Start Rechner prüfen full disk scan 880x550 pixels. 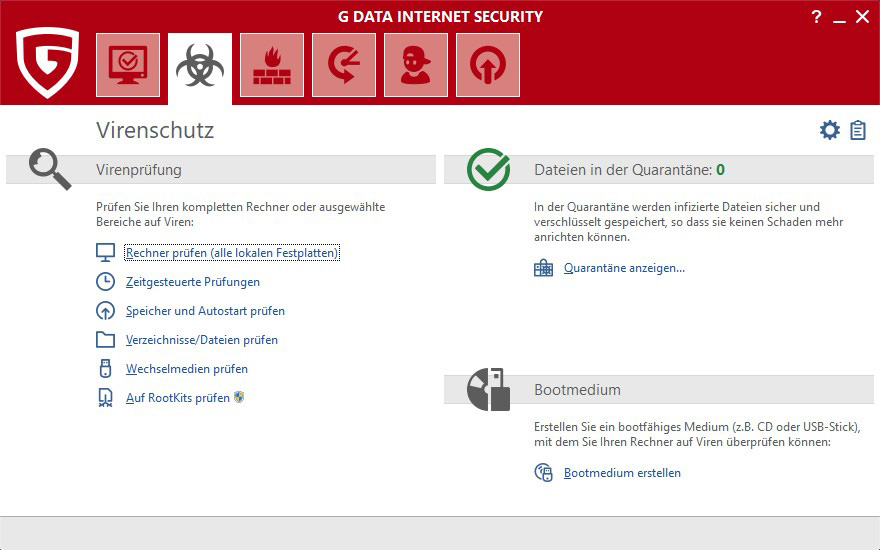(x=232, y=253)
